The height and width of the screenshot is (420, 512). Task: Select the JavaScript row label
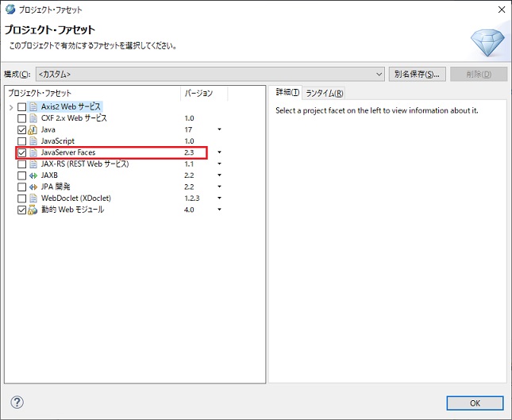[x=58, y=141]
